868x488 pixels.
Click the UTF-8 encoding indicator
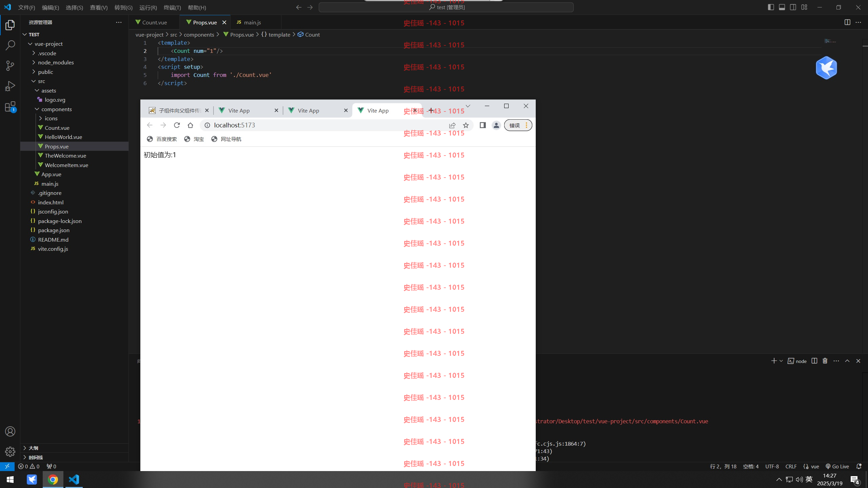[772, 466]
